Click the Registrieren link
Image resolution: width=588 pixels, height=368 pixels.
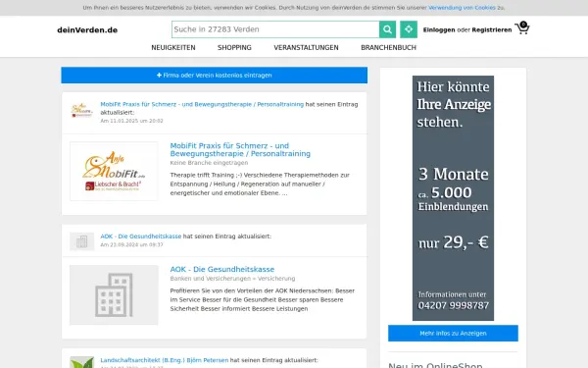492,30
